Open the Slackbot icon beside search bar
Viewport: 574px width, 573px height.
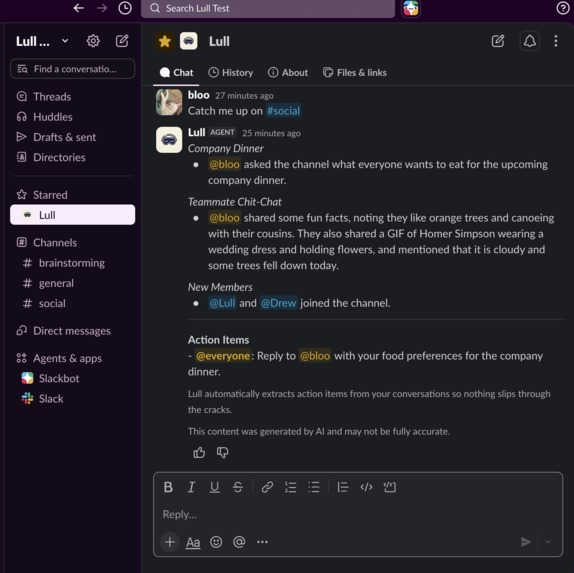[411, 8]
